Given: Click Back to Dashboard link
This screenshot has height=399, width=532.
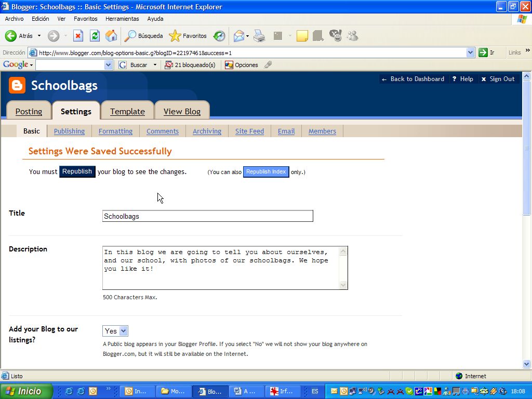Looking at the screenshot, I should click(413, 79).
